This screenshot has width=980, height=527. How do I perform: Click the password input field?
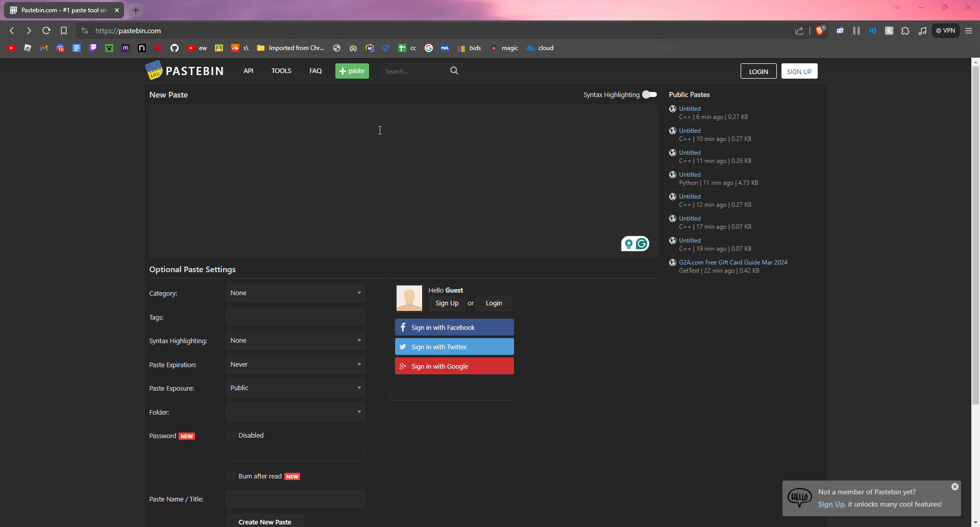click(296, 452)
